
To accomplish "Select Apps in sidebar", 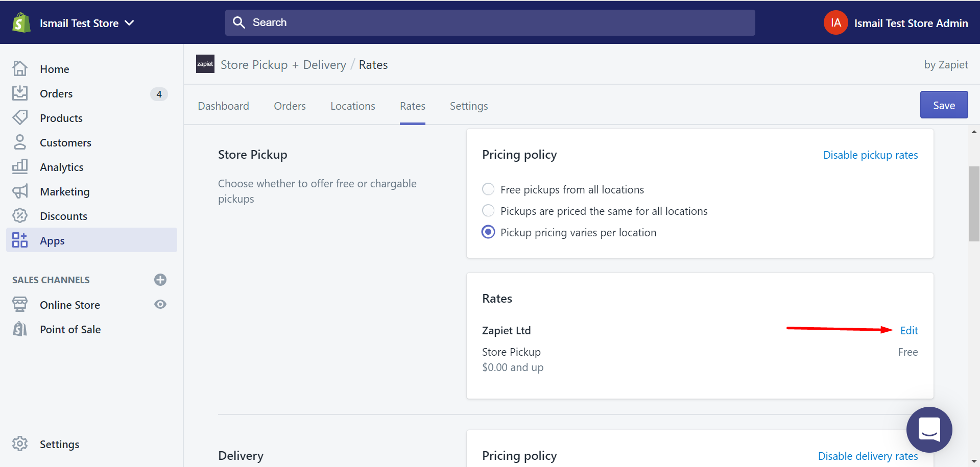I will click(92, 240).
